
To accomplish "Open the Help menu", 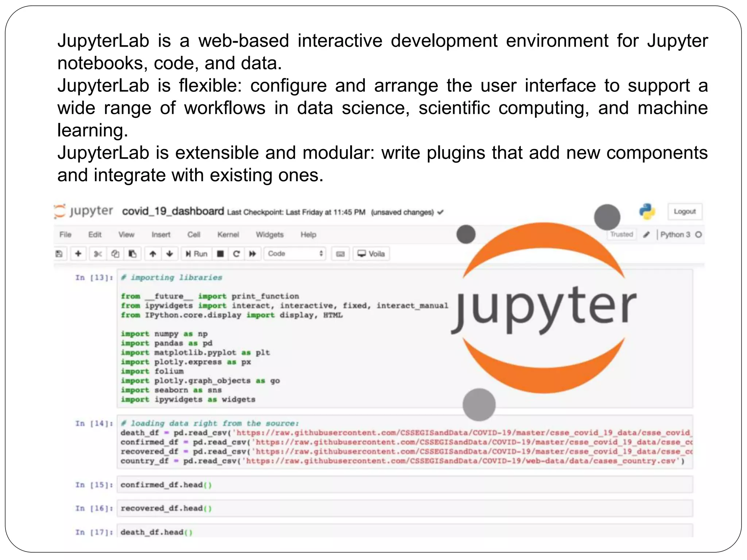I will point(308,234).
